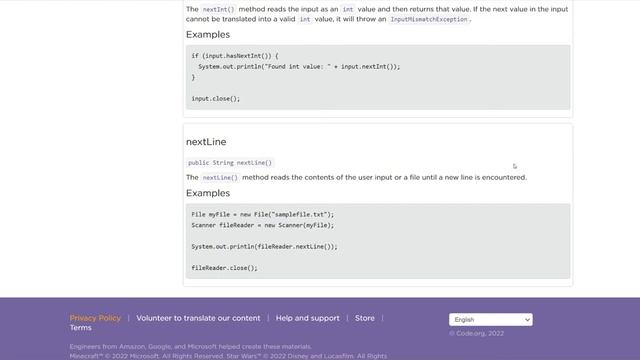Click the nextLine section heading
This screenshot has height=360, width=640.
click(206, 142)
